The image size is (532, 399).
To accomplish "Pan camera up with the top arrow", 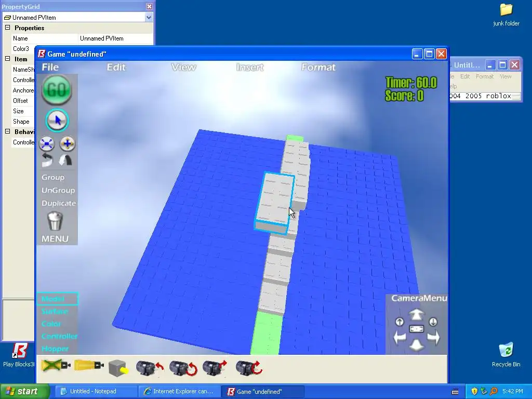I will click(x=416, y=314).
